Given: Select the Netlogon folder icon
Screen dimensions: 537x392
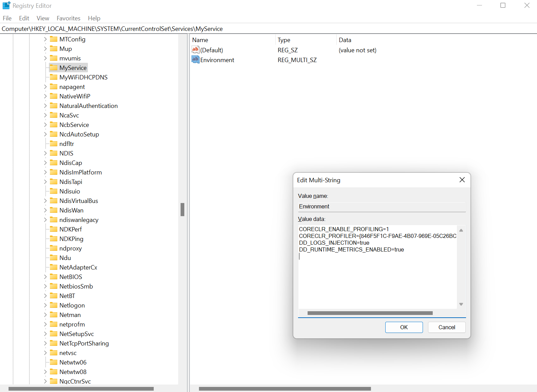Looking at the screenshot, I should click(x=54, y=305).
